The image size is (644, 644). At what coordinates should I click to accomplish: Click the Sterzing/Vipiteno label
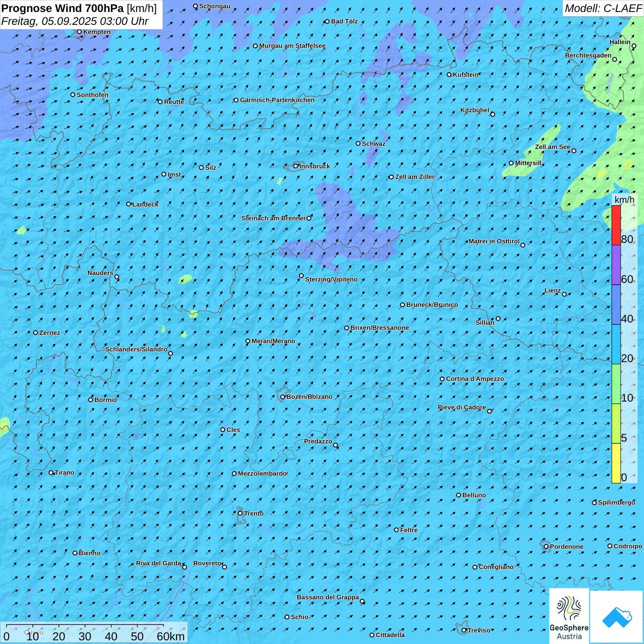coord(331,279)
